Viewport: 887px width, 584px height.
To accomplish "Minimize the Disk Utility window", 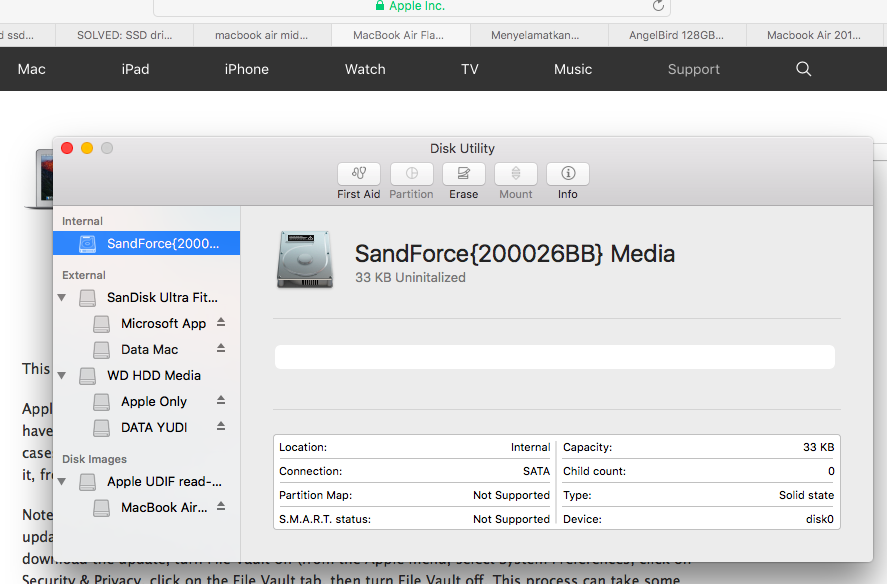I will [87, 148].
